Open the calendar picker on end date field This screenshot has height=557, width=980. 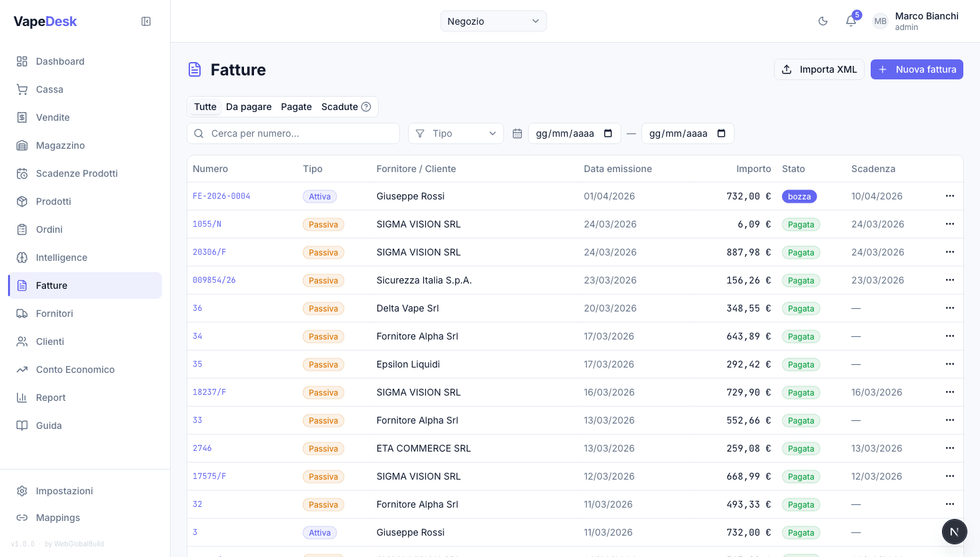point(721,133)
